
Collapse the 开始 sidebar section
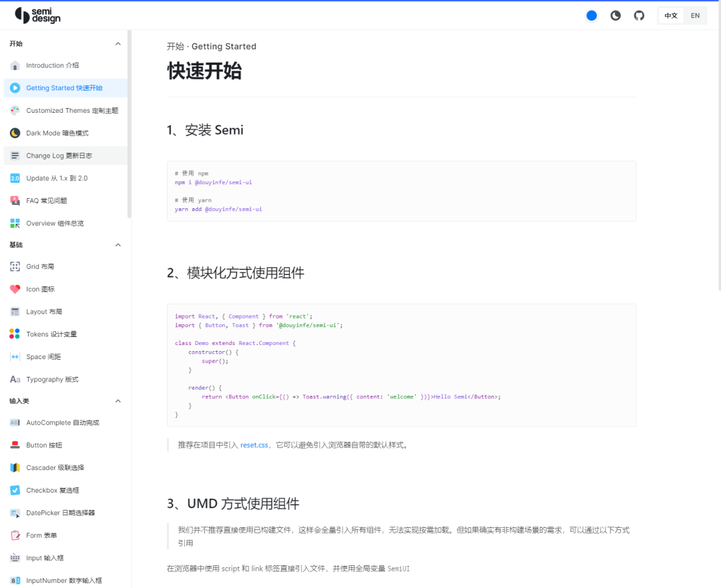pos(117,43)
